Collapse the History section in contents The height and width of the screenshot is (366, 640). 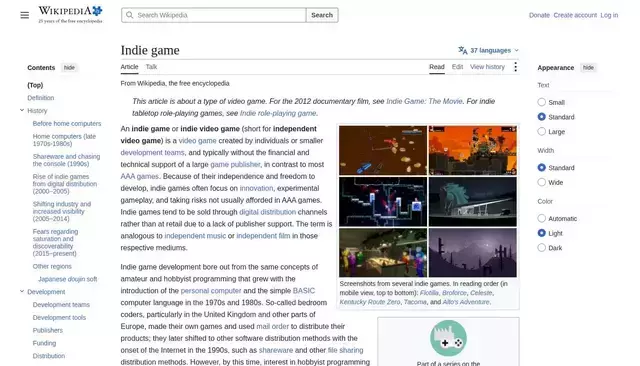point(22,110)
